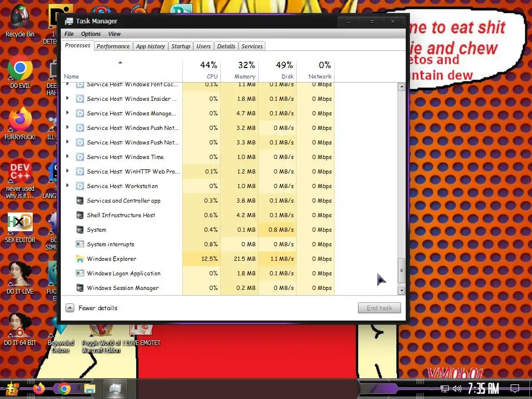
Task: Click the scrollbar down arrow
Action: tap(402, 291)
